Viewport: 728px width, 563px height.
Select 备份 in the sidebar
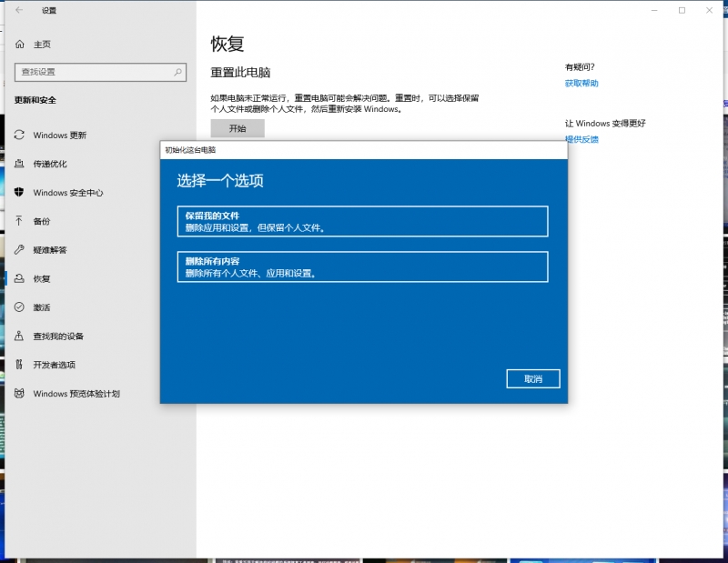pos(41,221)
